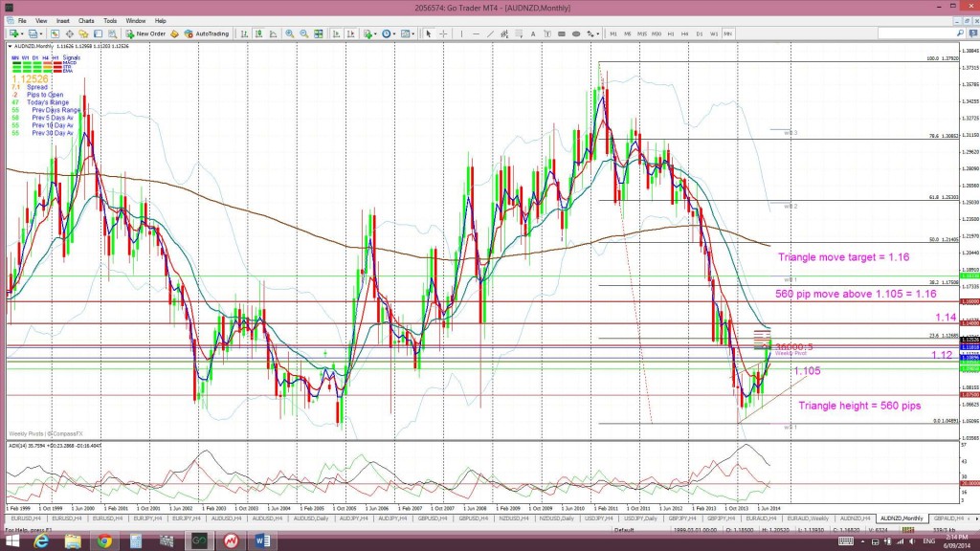Open Google Chrome from the taskbar
This screenshot has height=551, width=980.
[102, 541]
